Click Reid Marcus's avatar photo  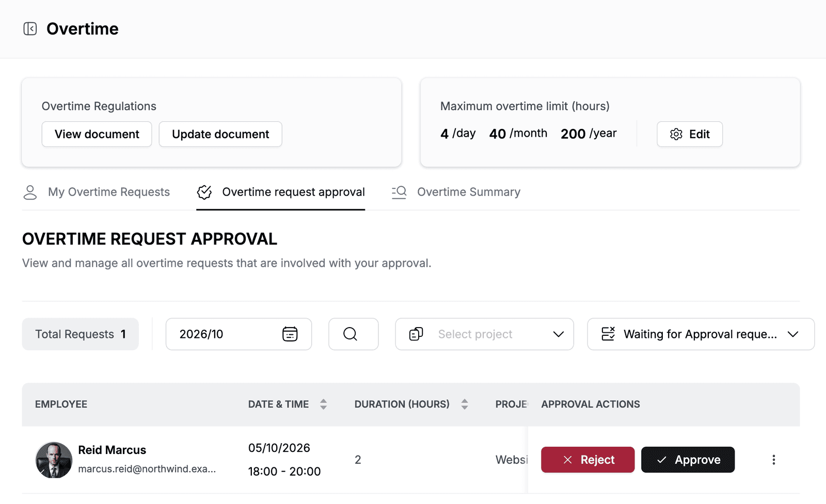(54, 460)
